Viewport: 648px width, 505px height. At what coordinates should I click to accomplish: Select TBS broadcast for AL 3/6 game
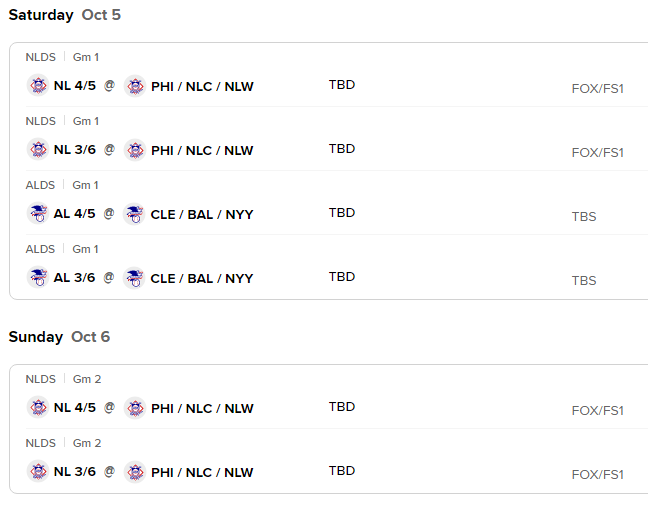click(x=584, y=281)
